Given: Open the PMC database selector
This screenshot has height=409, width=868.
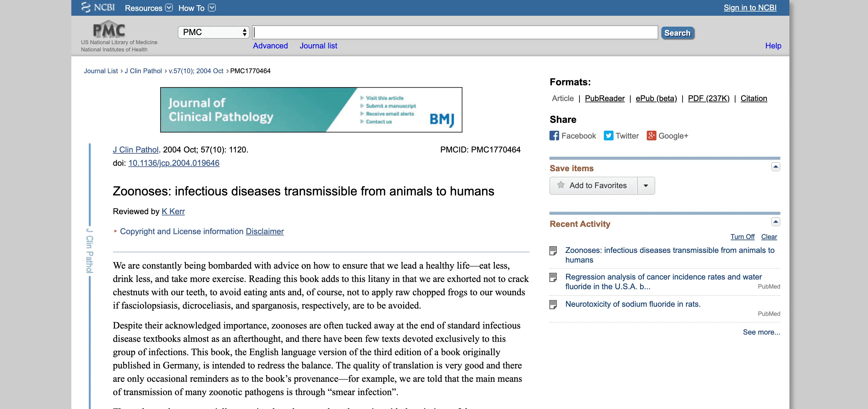Looking at the screenshot, I should [213, 32].
